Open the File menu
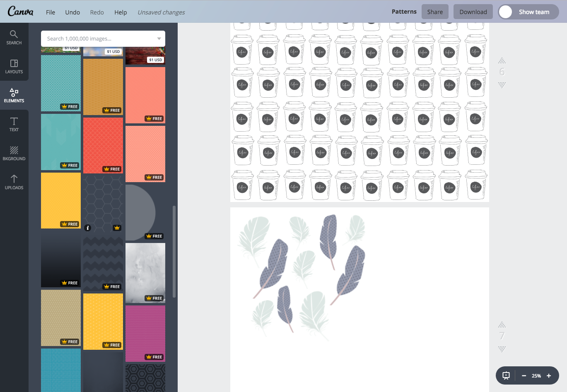This screenshot has width=567, height=392. [50, 12]
